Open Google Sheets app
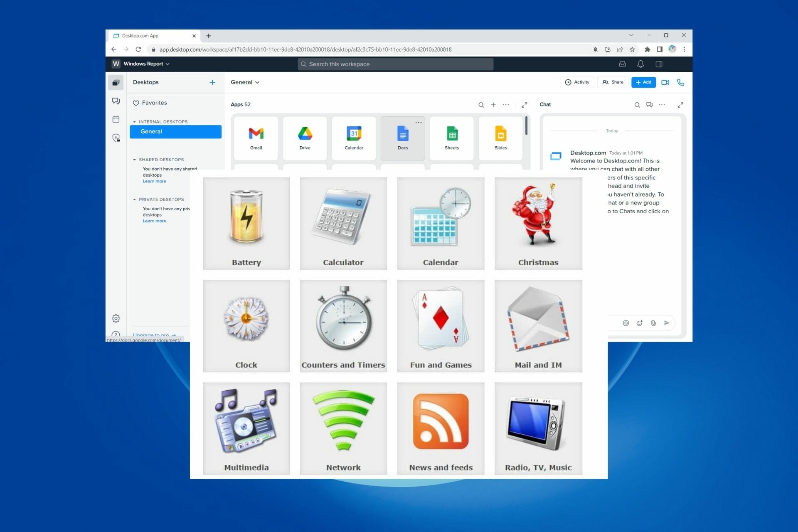798x532 pixels. 451,135
